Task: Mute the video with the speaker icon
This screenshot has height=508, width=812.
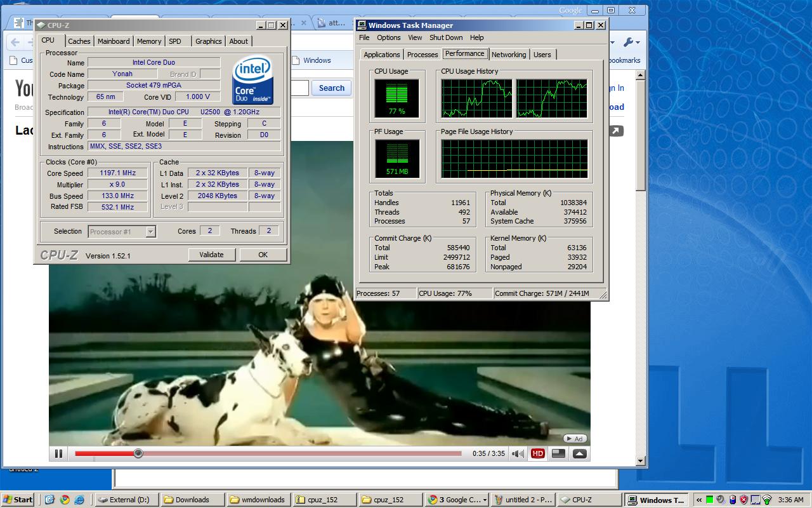Action: (x=518, y=453)
